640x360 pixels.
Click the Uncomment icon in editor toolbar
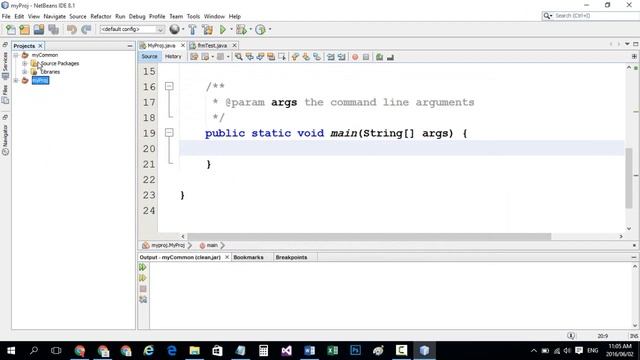click(x=390, y=57)
